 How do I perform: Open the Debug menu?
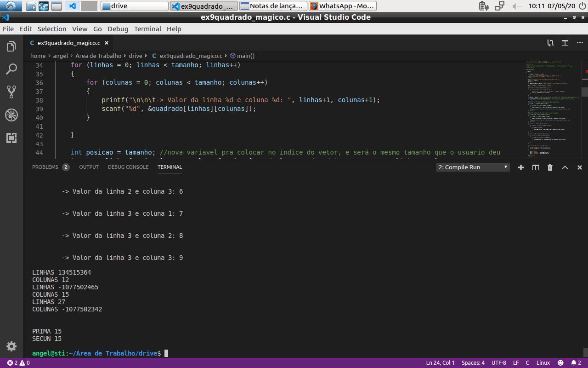[118, 29]
